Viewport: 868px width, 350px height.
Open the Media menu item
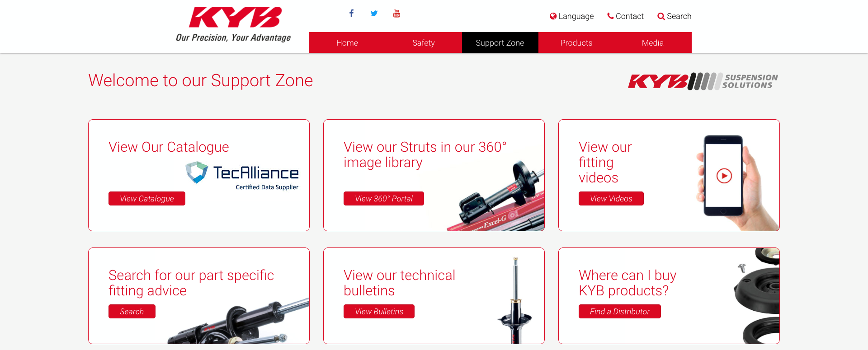(653, 42)
